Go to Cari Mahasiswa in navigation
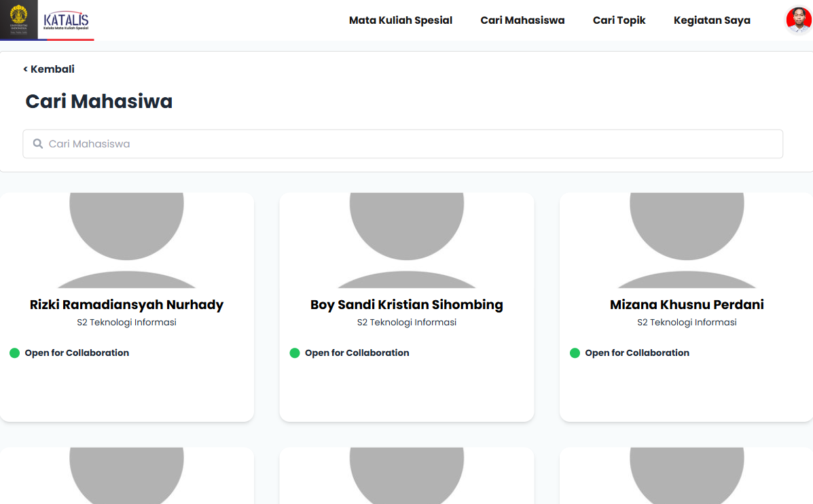 (x=522, y=20)
